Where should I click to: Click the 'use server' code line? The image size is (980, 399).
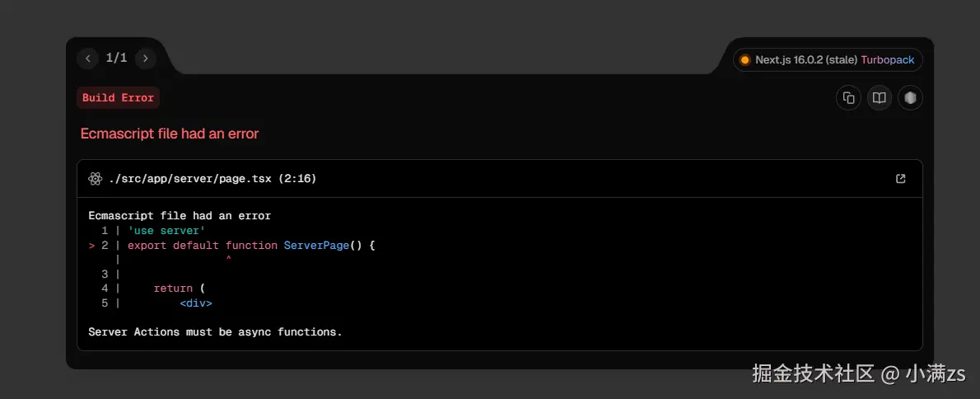coord(166,231)
